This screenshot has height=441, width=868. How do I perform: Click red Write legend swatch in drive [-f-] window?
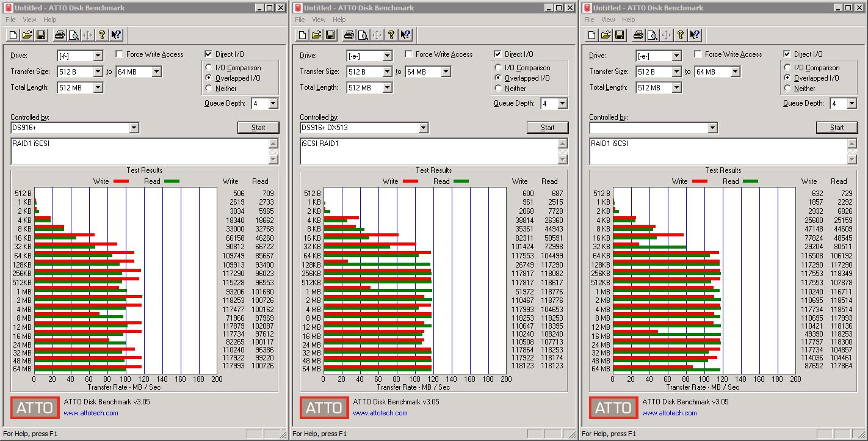click(x=121, y=181)
